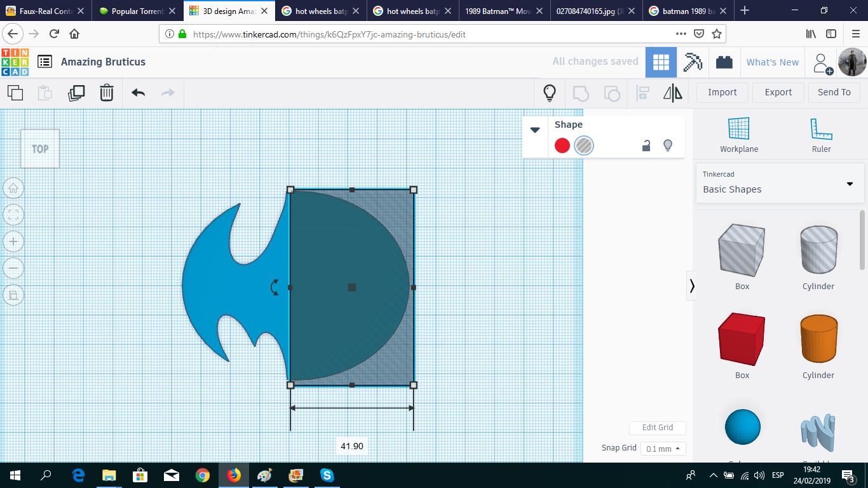The width and height of the screenshot is (868, 488).
Task: Click the rotation handle on the shape
Action: (x=275, y=287)
